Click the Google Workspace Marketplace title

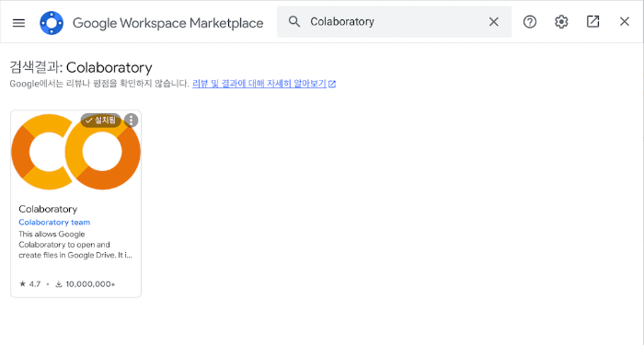(168, 23)
